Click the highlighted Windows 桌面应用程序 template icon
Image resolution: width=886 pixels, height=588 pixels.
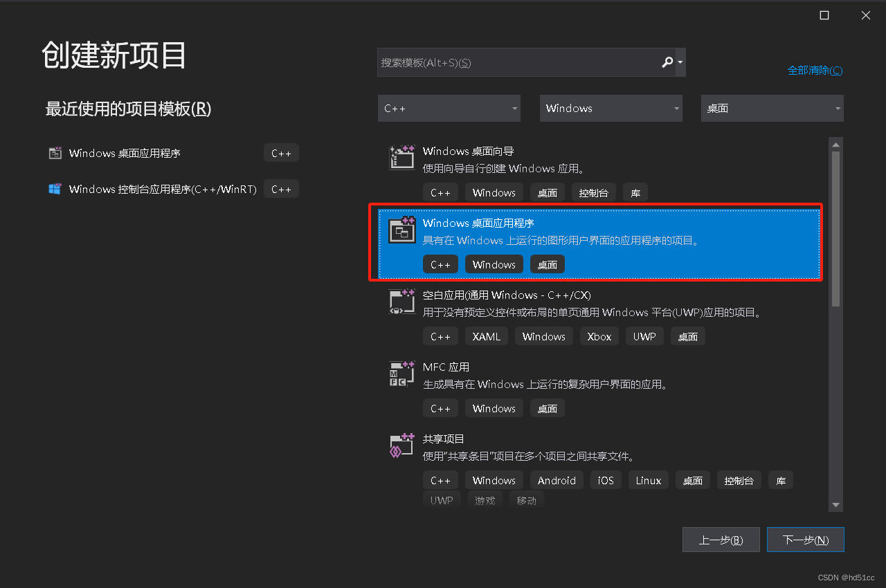[401, 229]
